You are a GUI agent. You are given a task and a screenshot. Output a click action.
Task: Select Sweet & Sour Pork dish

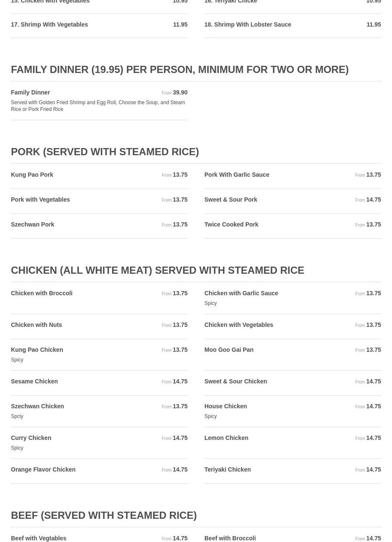pos(293,201)
